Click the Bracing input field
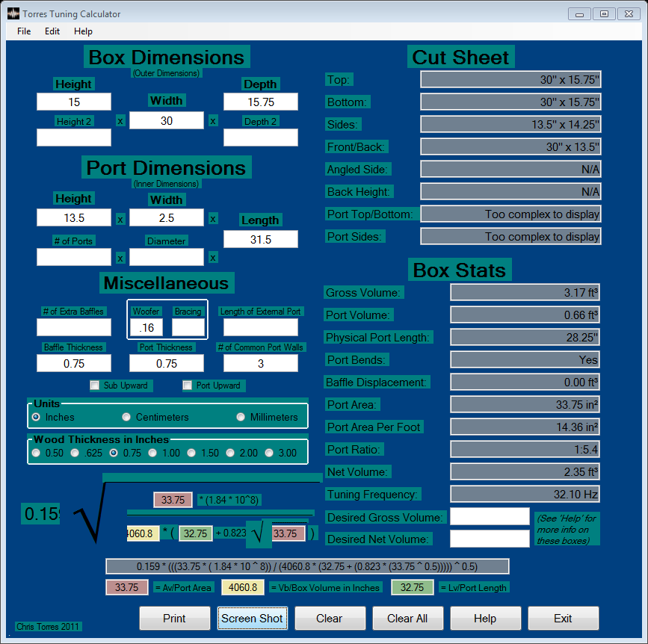Image resolution: width=648 pixels, height=644 pixels. tap(188, 327)
